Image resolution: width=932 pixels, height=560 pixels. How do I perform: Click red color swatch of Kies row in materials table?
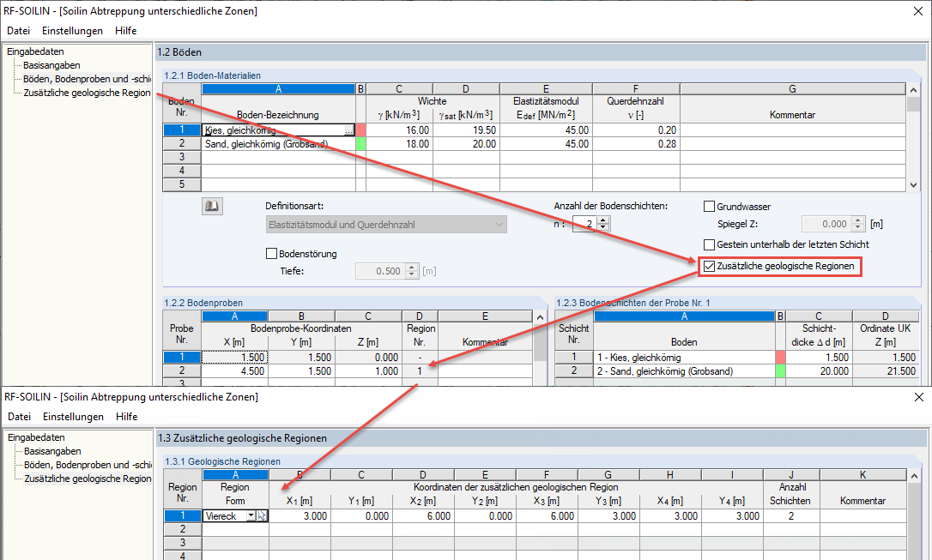click(360, 130)
